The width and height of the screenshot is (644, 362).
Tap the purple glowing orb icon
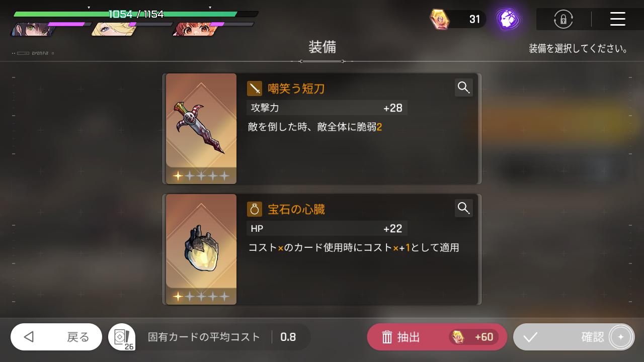(x=507, y=19)
